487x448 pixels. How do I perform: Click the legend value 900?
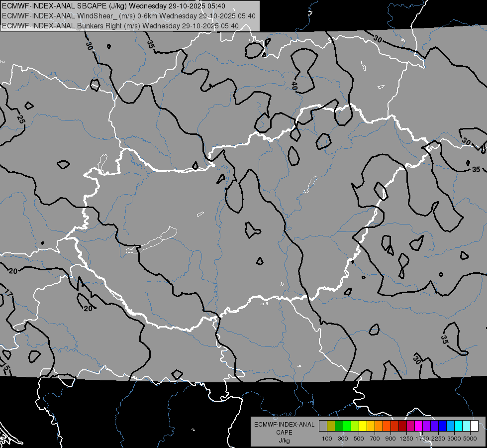click(390, 439)
